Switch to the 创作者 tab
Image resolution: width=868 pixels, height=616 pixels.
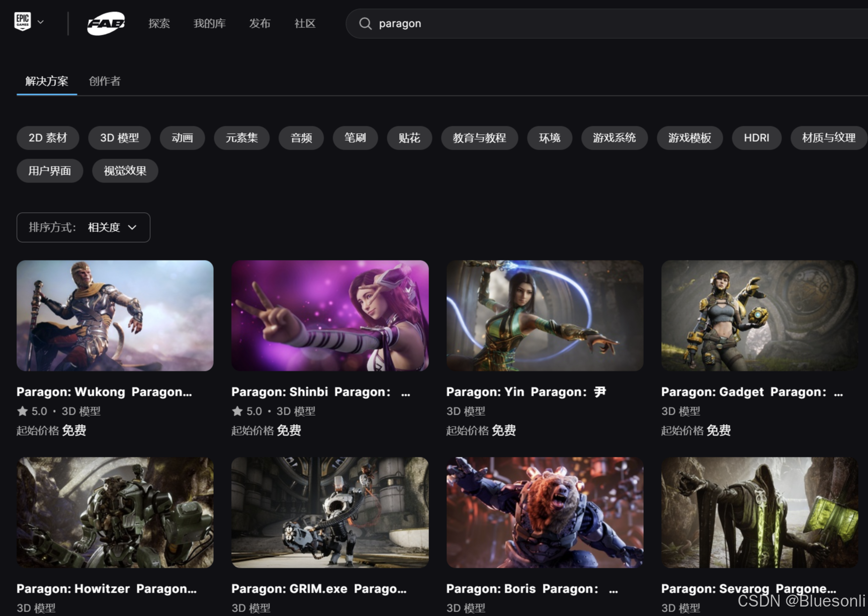coord(104,81)
